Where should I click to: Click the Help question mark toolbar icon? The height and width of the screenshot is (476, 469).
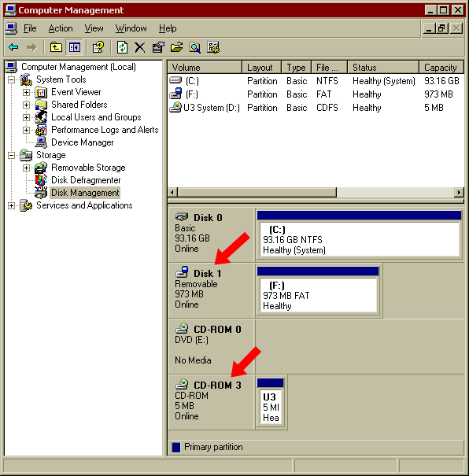pos(98,47)
